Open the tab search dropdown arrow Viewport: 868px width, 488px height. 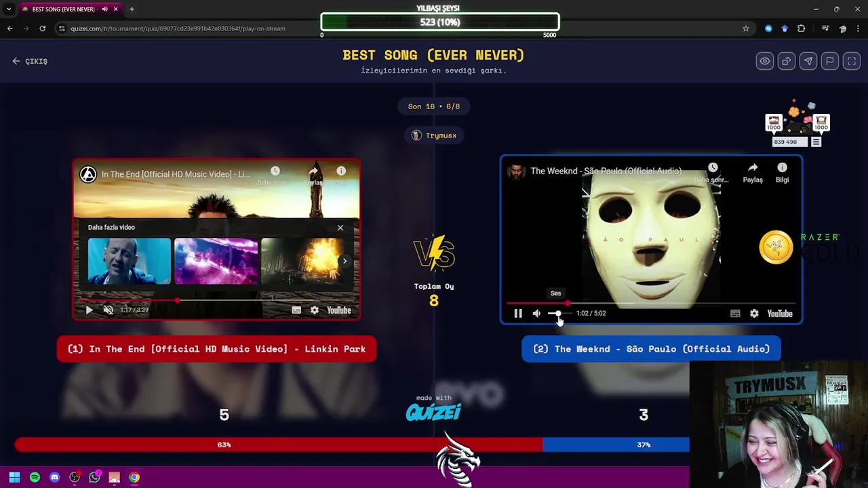click(9, 9)
